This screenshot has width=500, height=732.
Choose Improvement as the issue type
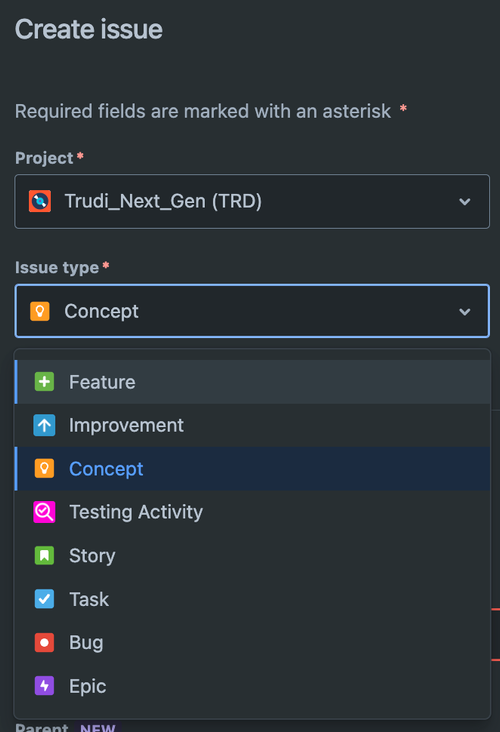click(x=252, y=425)
